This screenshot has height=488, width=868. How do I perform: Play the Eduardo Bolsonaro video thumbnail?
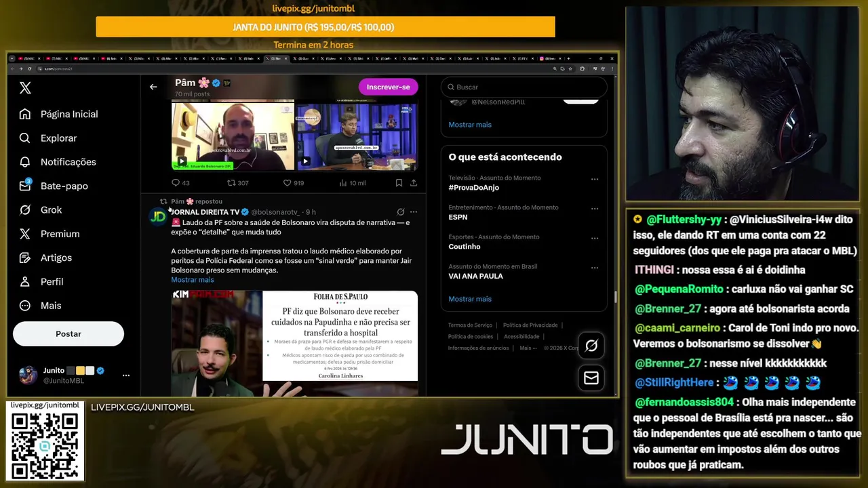(x=233, y=136)
